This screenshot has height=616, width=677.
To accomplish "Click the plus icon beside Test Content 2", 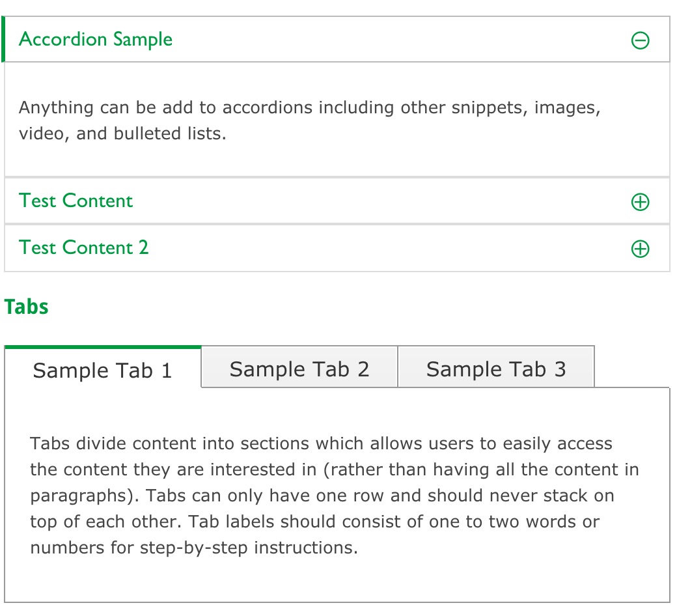I will click(x=641, y=248).
